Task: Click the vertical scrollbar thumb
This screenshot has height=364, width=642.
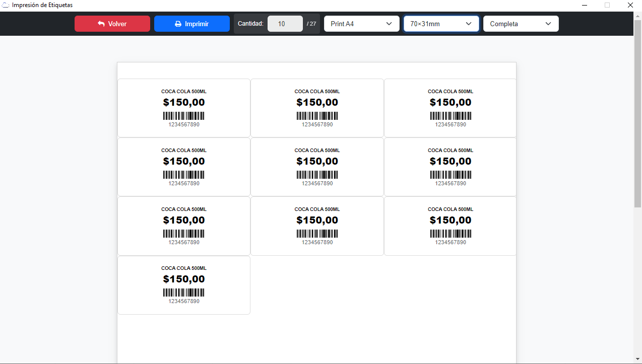Action: [x=637, y=114]
